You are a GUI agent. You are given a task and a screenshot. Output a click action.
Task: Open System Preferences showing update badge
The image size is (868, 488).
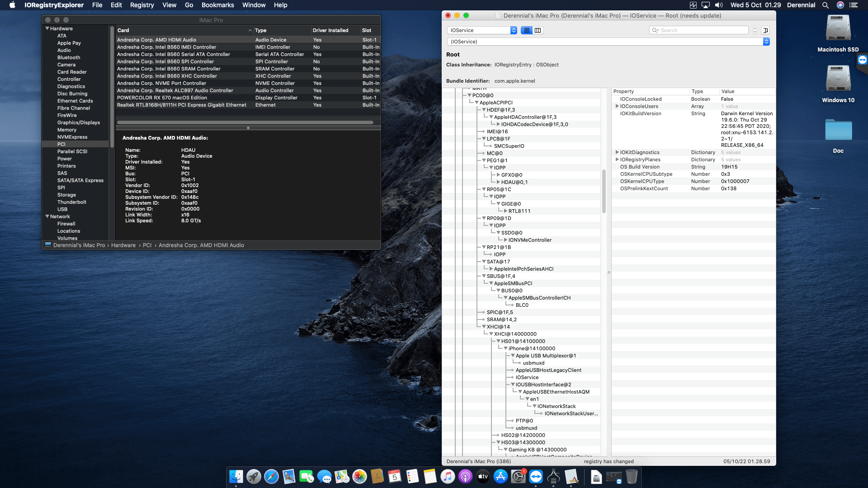point(518,477)
